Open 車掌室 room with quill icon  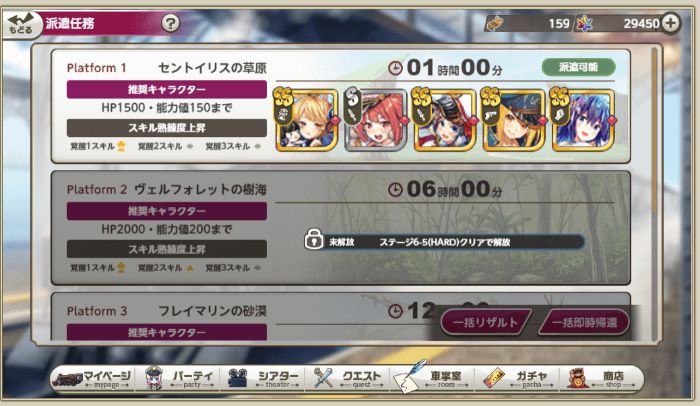[432, 379]
